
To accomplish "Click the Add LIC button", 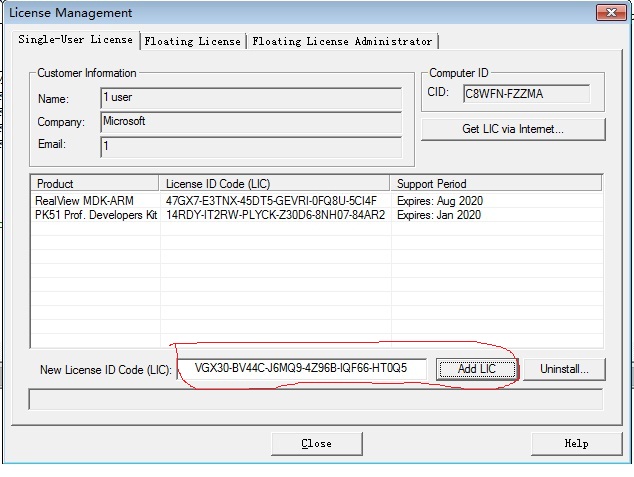I will [x=477, y=369].
